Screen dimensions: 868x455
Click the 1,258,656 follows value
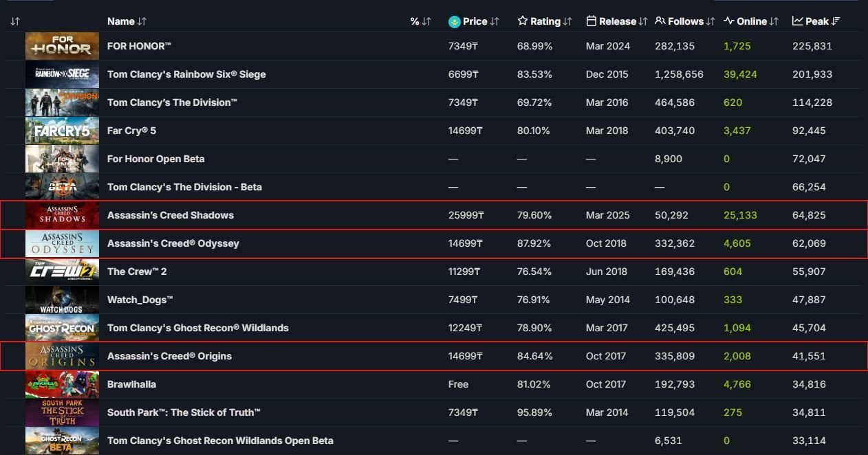[679, 74]
